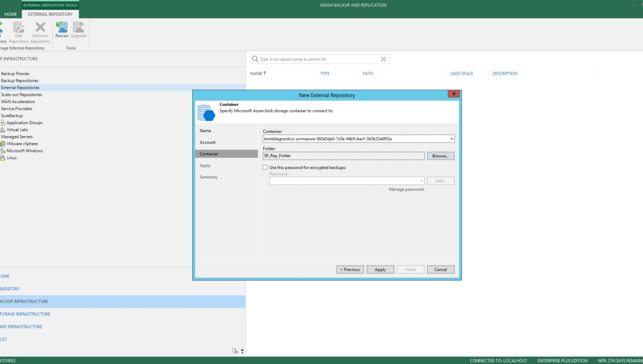
Task: Select Backup Proxies in the tree
Action: [15, 74]
